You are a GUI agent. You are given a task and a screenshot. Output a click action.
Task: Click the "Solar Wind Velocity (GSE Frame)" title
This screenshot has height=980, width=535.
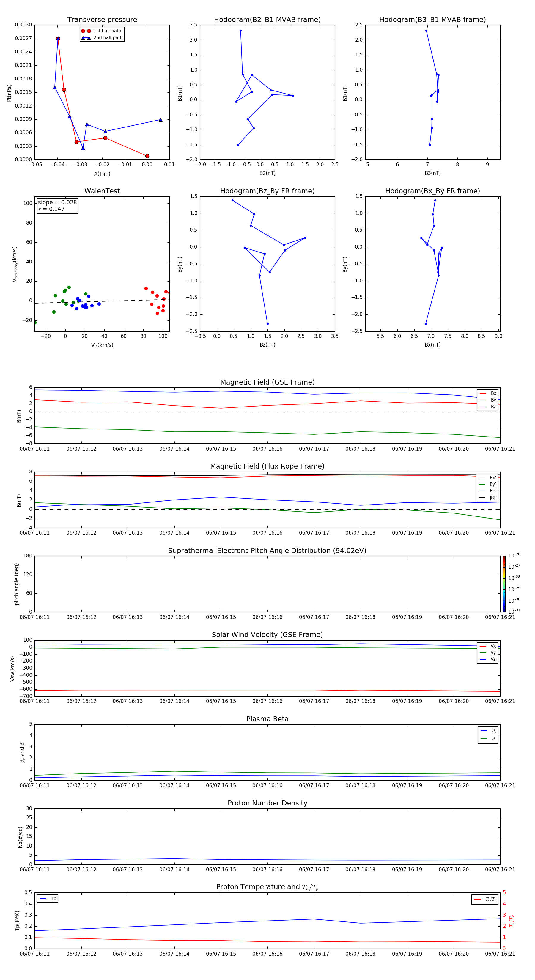[267, 635]
